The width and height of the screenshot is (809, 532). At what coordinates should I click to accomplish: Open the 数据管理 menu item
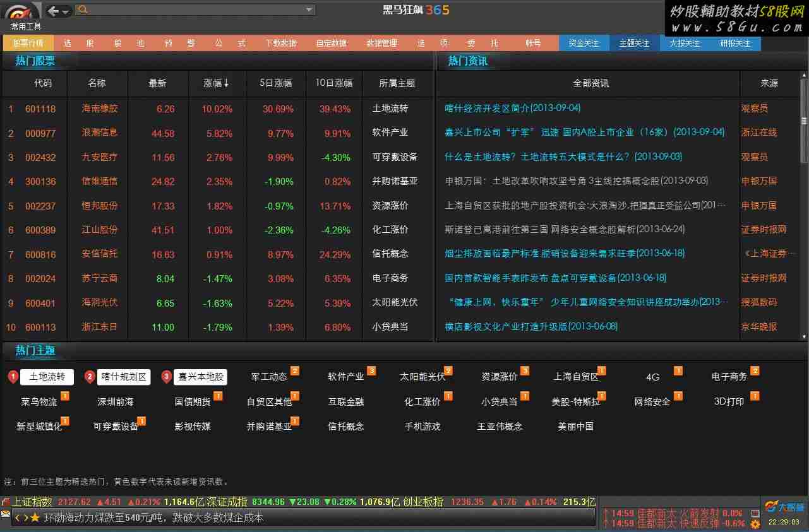tap(381, 43)
